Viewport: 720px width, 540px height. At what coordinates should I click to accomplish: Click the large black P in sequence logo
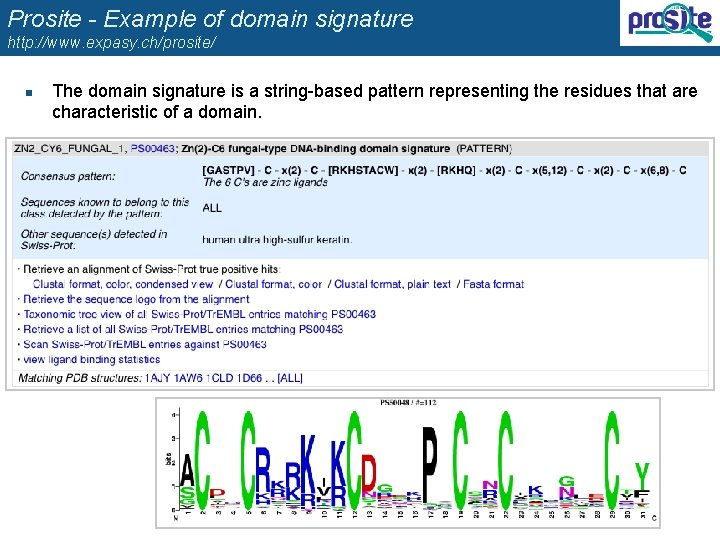[429, 464]
